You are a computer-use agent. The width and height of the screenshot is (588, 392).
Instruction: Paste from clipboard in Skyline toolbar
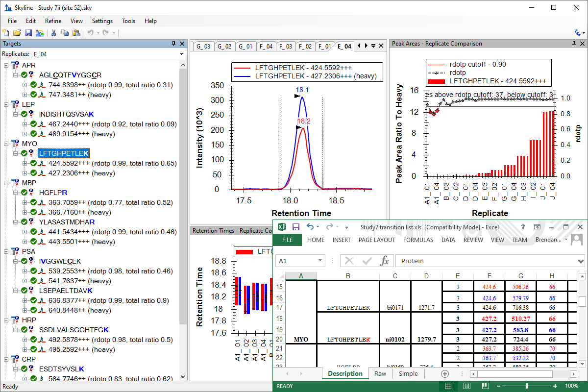click(x=76, y=33)
